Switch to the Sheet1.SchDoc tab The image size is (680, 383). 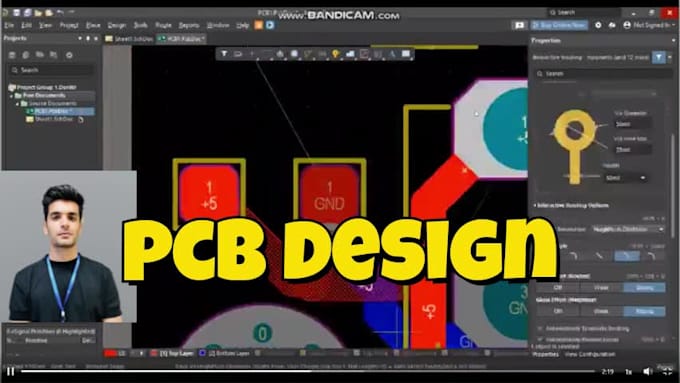pyautogui.click(x=129, y=39)
